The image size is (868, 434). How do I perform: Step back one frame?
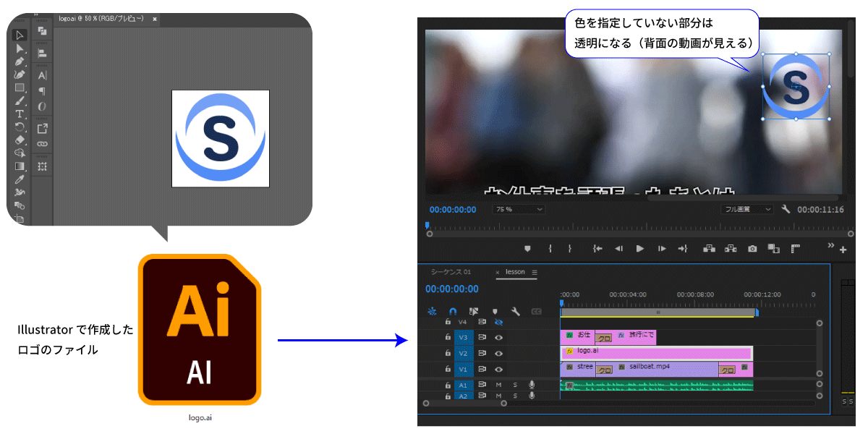(x=619, y=248)
